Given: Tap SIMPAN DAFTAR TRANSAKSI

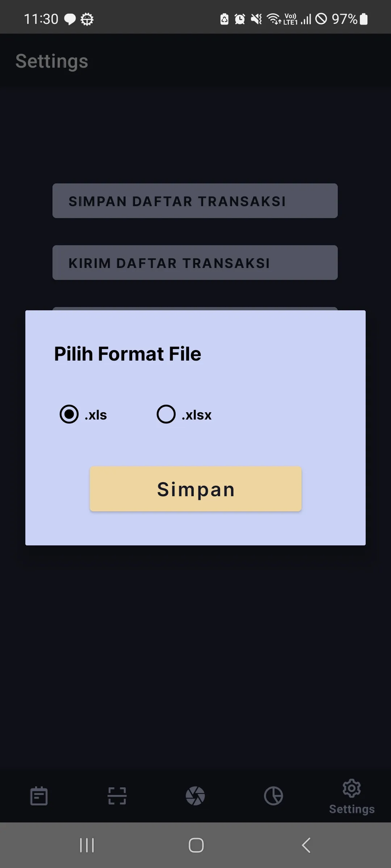Looking at the screenshot, I should coord(195,201).
